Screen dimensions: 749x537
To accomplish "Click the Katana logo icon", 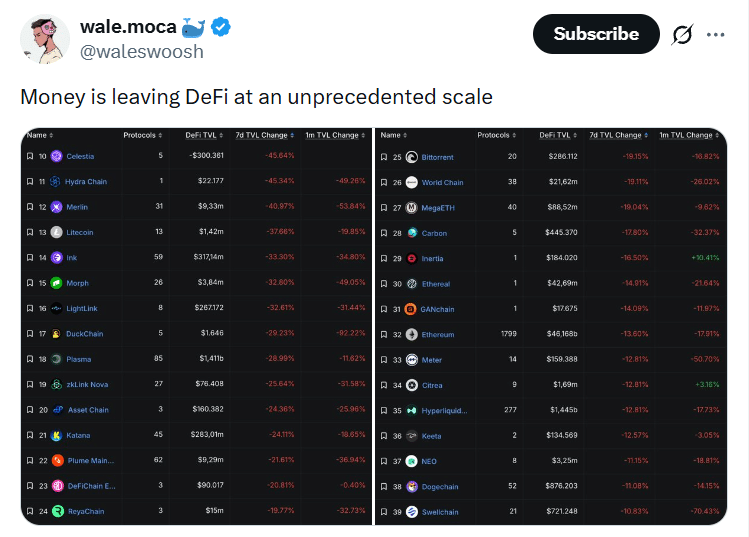I will point(56,436).
